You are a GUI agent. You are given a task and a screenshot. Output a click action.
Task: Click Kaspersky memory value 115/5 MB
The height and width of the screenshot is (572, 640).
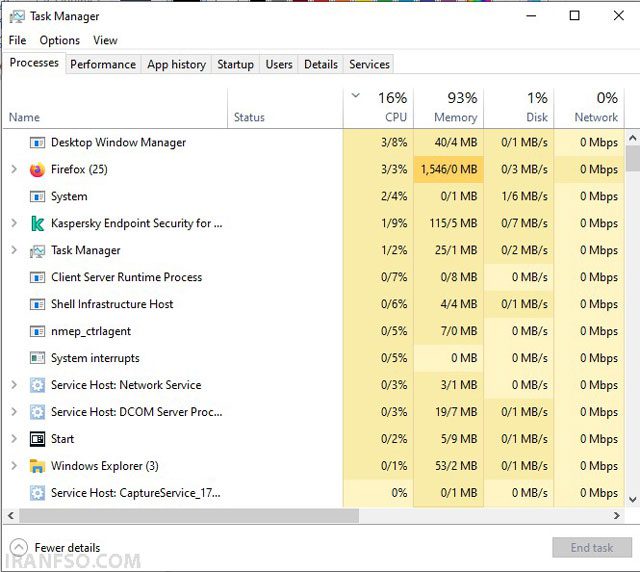point(453,223)
